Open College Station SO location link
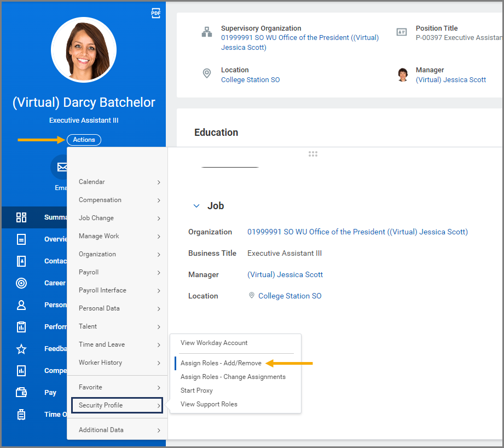 [250, 80]
